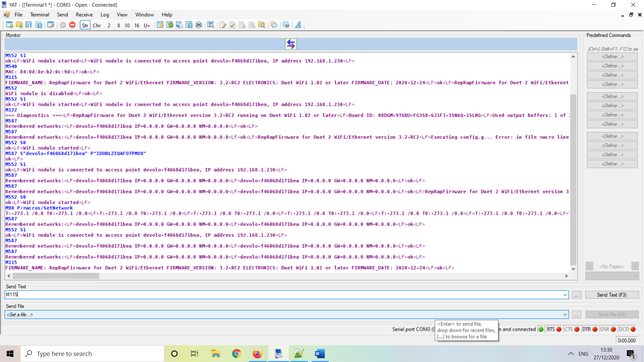The width and height of the screenshot is (644, 362).
Task: Clear the monitor with the clear icon
Action: [160, 25]
